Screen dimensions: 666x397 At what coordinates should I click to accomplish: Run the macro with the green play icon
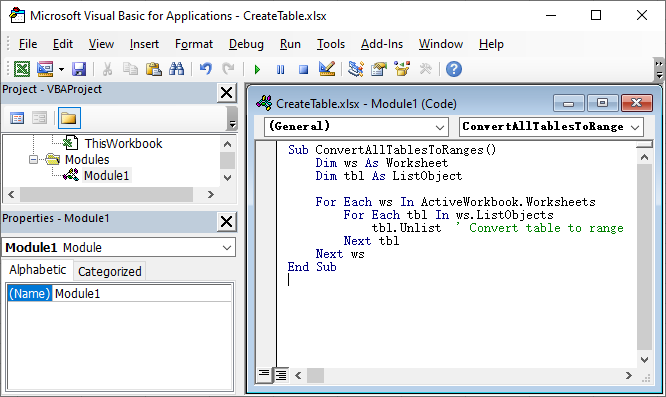(x=257, y=69)
